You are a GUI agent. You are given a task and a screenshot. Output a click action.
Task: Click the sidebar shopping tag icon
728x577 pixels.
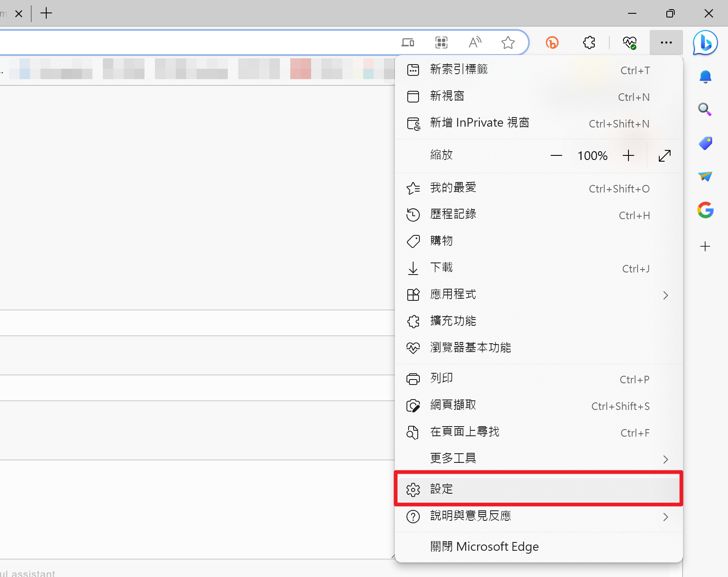coord(705,143)
